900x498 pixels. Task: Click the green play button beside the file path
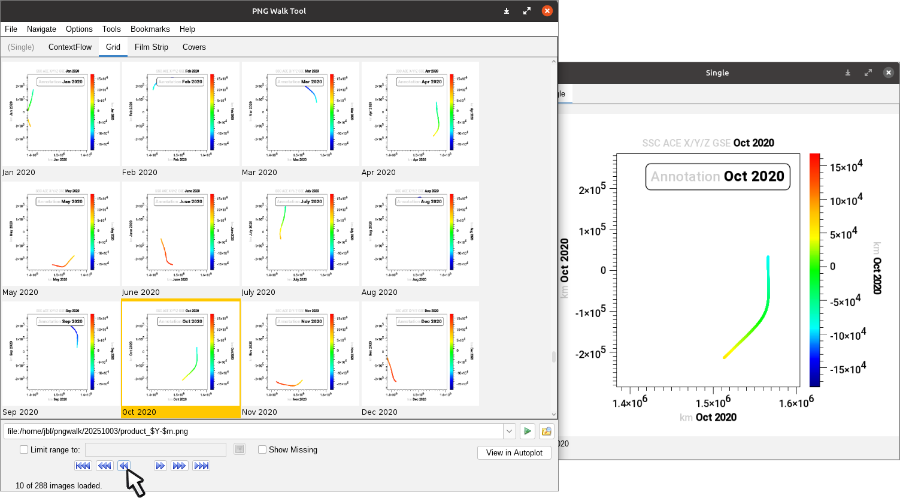click(527, 431)
